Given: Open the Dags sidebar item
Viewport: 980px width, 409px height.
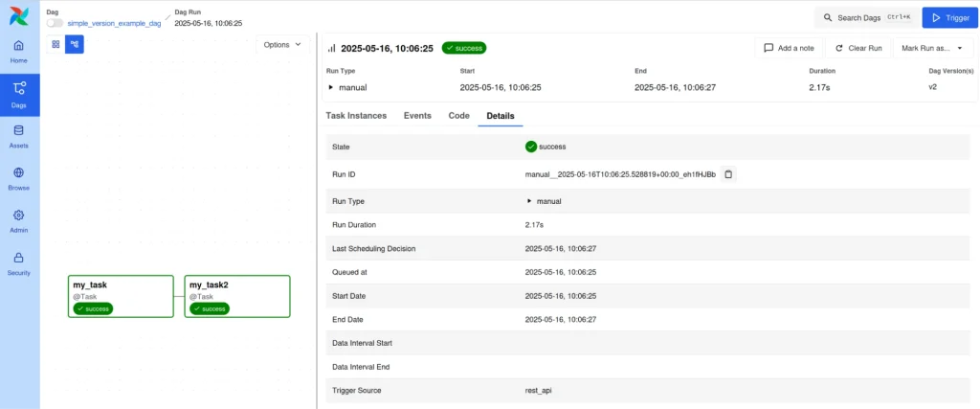Looking at the screenshot, I should tap(19, 95).
